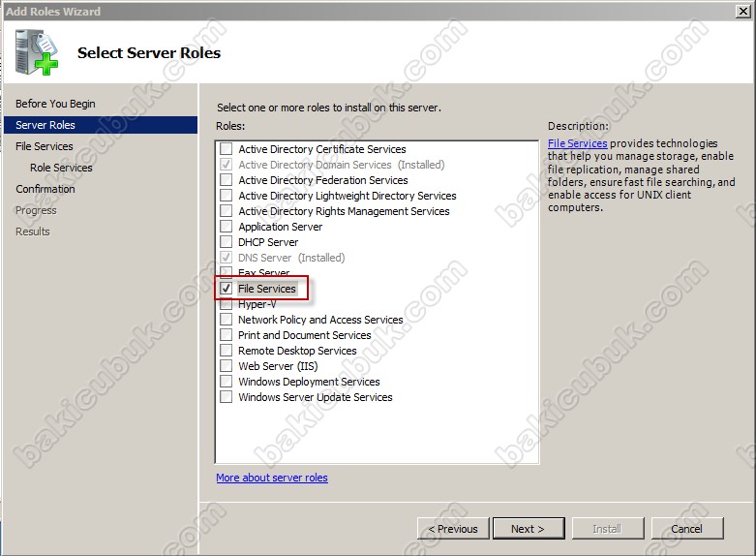Uncheck the File Services checkbox
Image resolution: width=756 pixels, height=556 pixels.
pyautogui.click(x=226, y=288)
